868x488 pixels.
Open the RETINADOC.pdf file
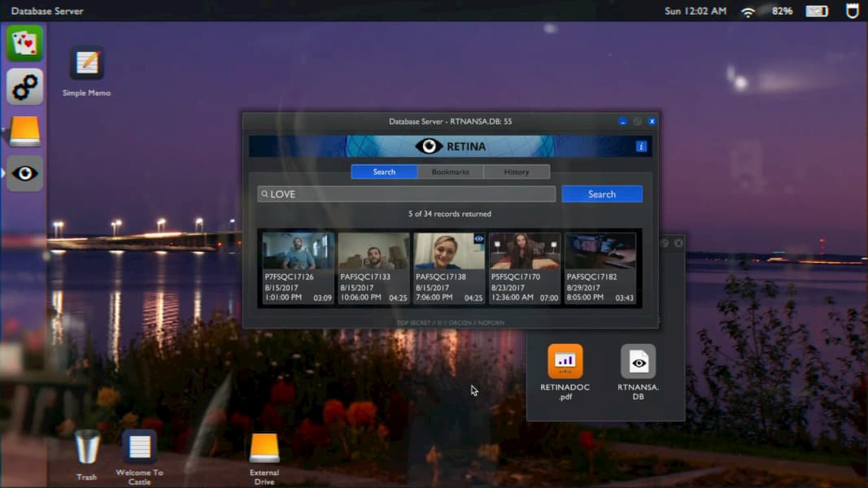tap(565, 372)
